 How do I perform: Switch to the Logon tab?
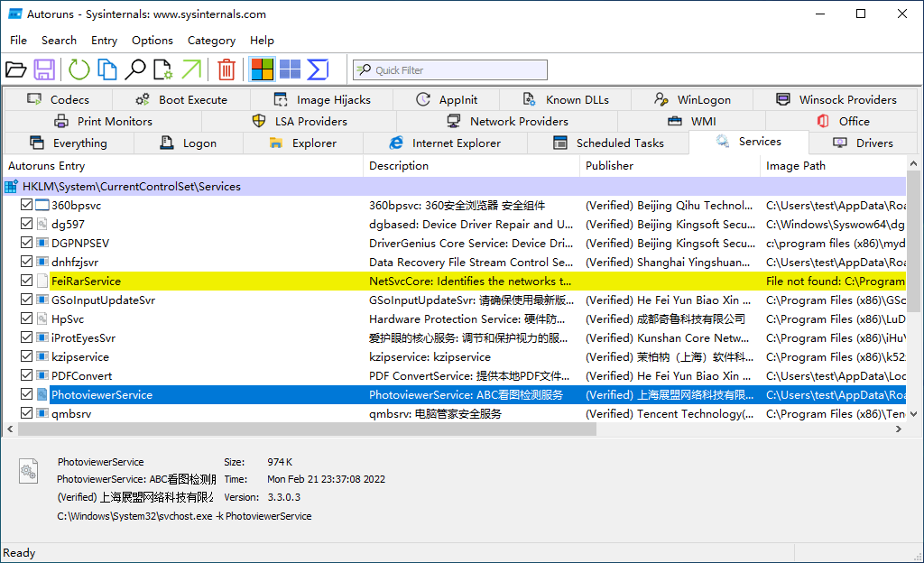(189, 143)
